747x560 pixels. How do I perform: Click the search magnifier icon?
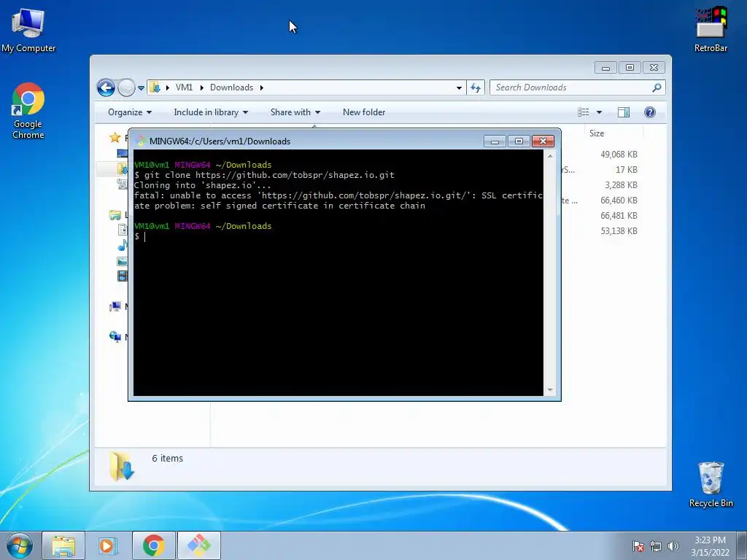(x=657, y=87)
